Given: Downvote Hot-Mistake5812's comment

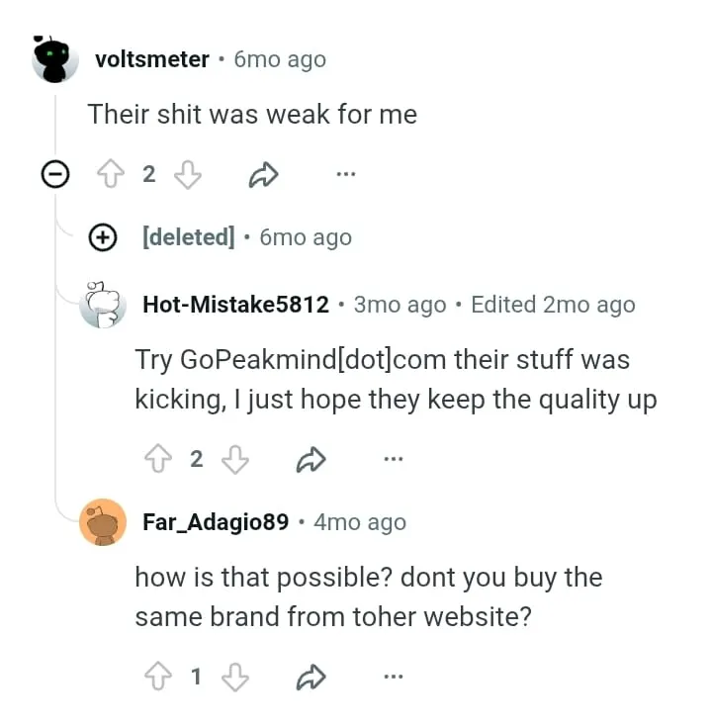Looking at the screenshot, I should click(x=235, y=458).
